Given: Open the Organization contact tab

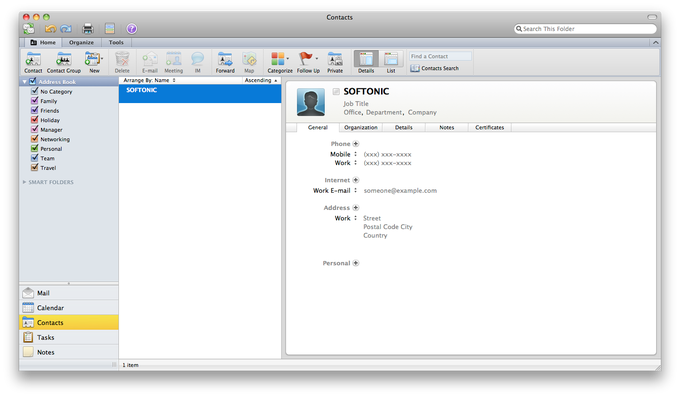Looking at the screenshot, I should (x=361, y=128).
